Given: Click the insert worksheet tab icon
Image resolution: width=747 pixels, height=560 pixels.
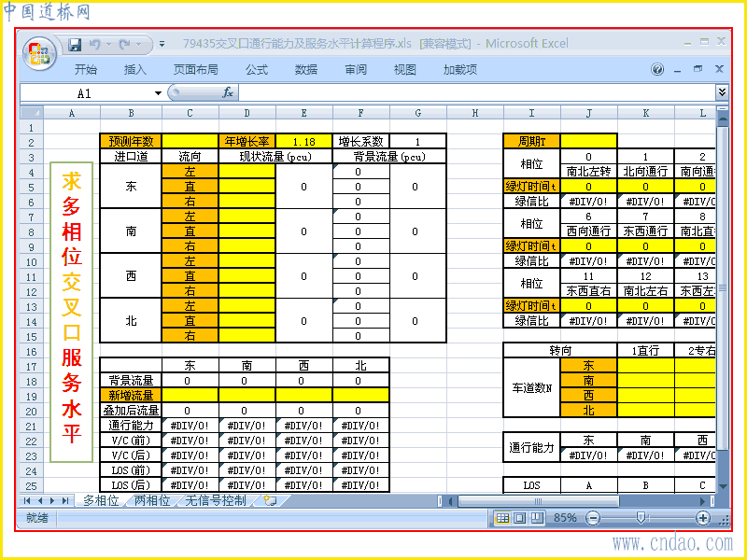Looking at the screenshot, I should [x=271, y=500].
